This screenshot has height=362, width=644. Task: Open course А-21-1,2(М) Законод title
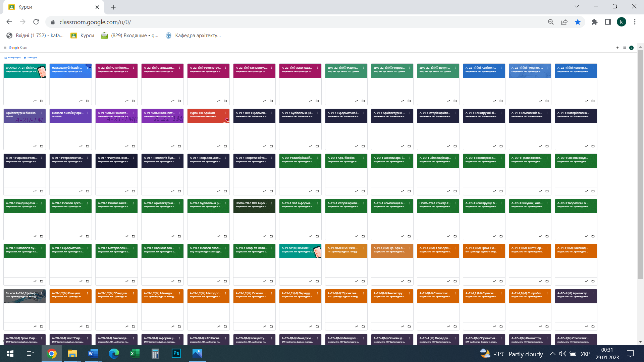(573, 248)
